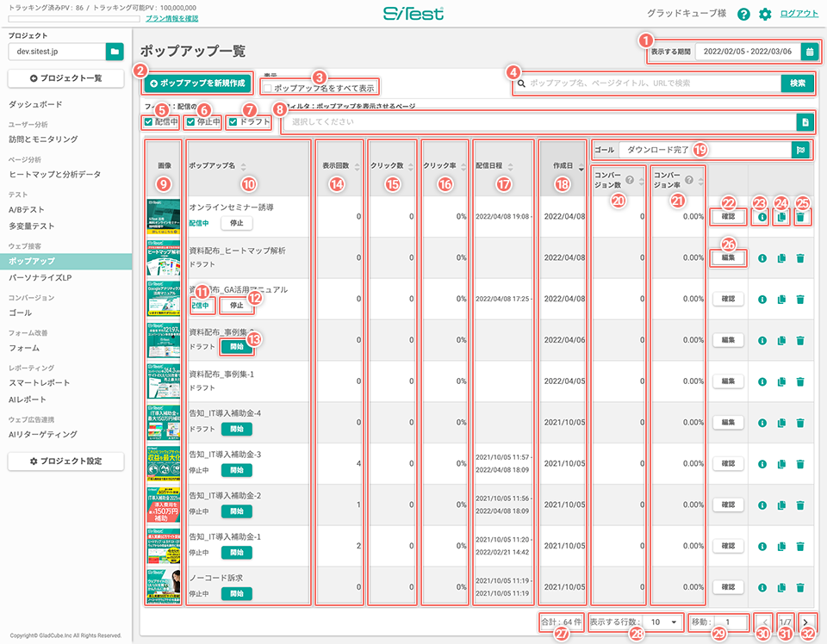Screen dimensions: 827x644
Task: Toggle the ドラフト filter checkbox
Action: (233, 121)
